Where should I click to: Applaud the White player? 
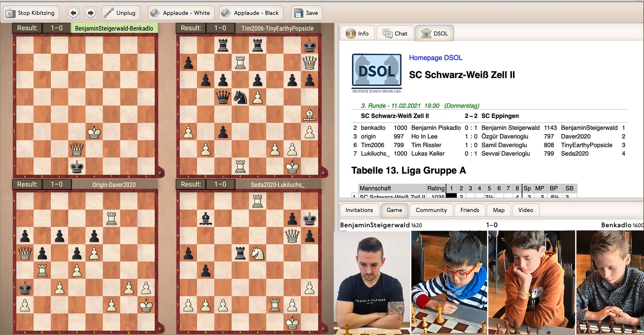coord(180,13)
